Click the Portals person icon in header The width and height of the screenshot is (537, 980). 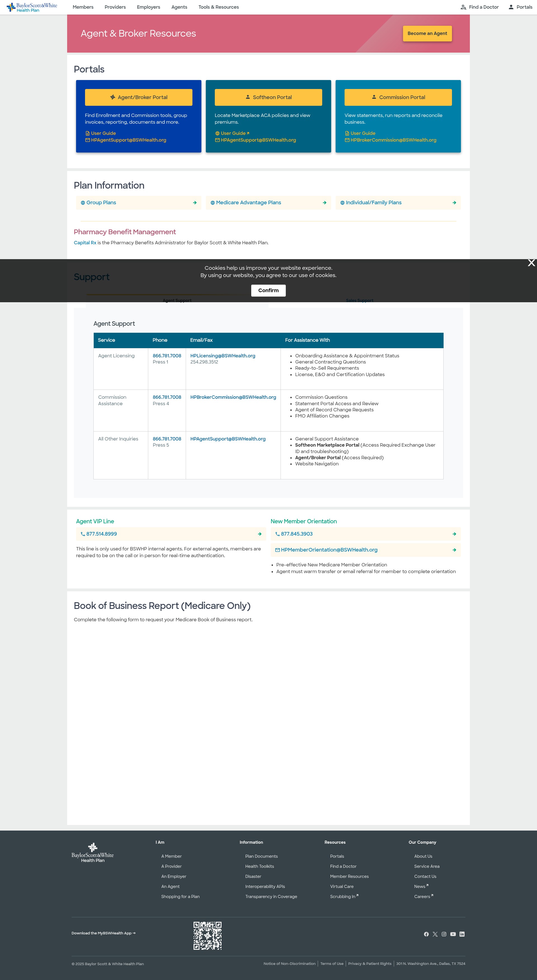point(511,7)
